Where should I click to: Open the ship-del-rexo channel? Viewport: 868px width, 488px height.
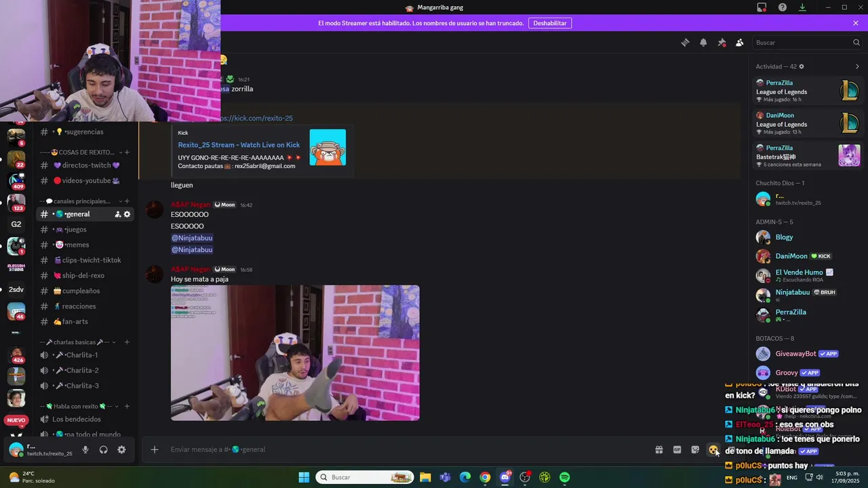86,276
